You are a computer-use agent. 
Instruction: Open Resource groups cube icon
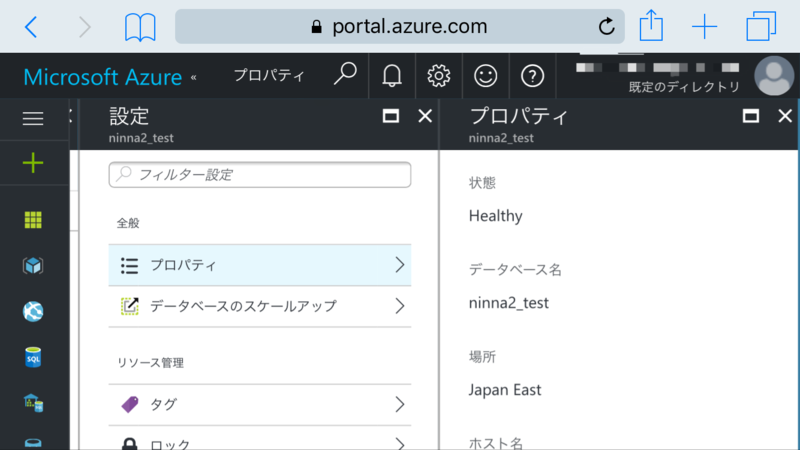pos(33,265)
